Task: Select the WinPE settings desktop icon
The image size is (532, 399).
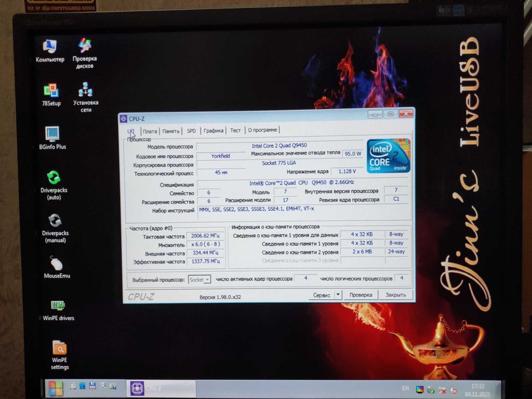Action: (59, 355)
